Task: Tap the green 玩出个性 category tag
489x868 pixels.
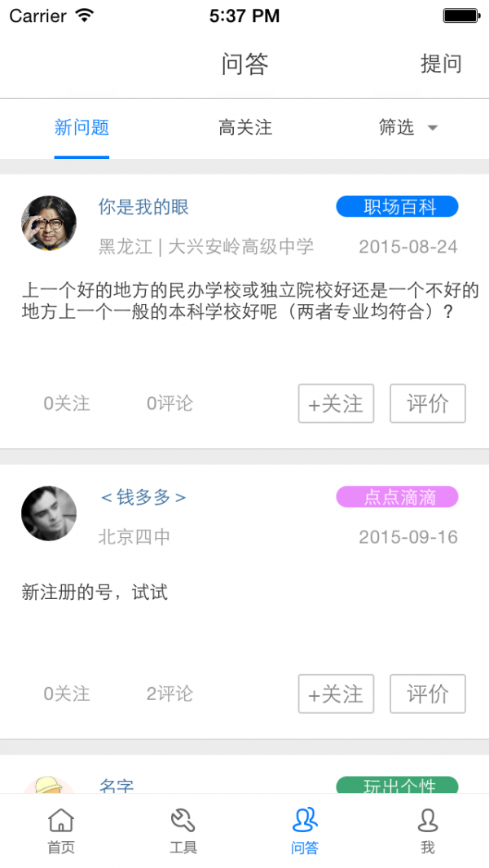Action: click(x=397, y=786)
